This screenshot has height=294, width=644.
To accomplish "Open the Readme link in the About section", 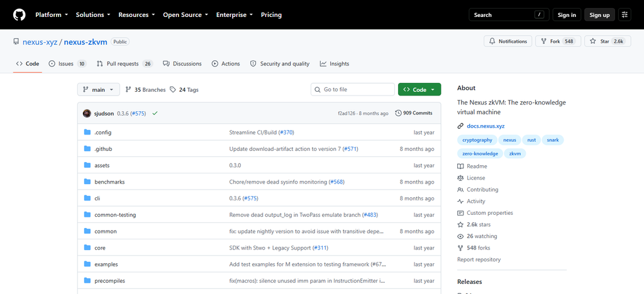I will 472,166.
